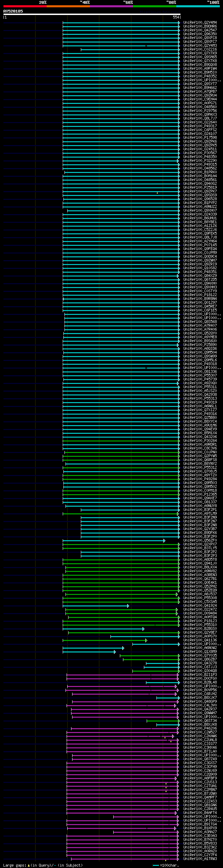The height and width of the screenshot is (868, 223).
Task: Select hit label UniRef100_Q9SYT7
Action: [x=200, y=84]
